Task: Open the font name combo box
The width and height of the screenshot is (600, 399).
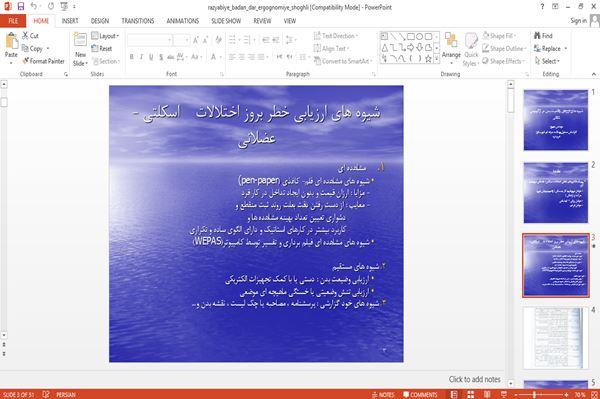Action: (150, 40)
